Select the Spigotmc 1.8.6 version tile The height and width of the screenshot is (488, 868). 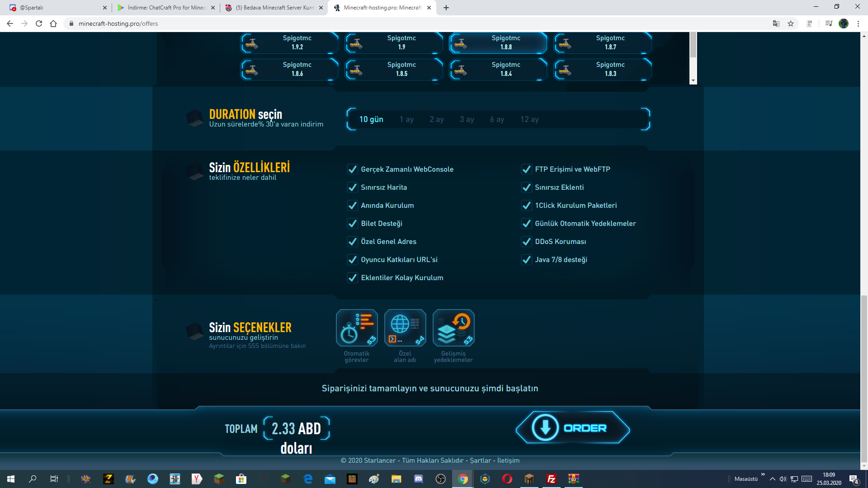point(289,69)
